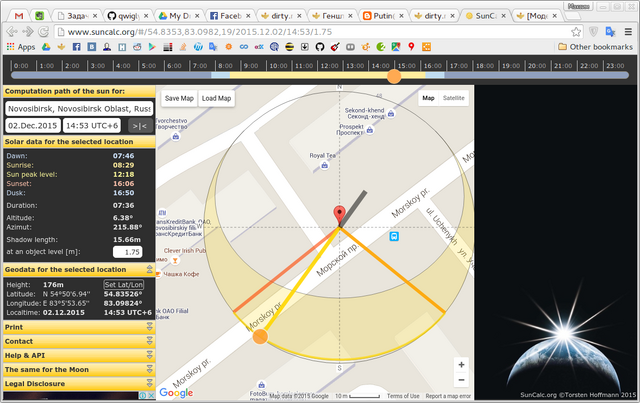Open the Reddit bookmark icon
Image resolution: width=640 pixels, height=403 pixels.
137,47
